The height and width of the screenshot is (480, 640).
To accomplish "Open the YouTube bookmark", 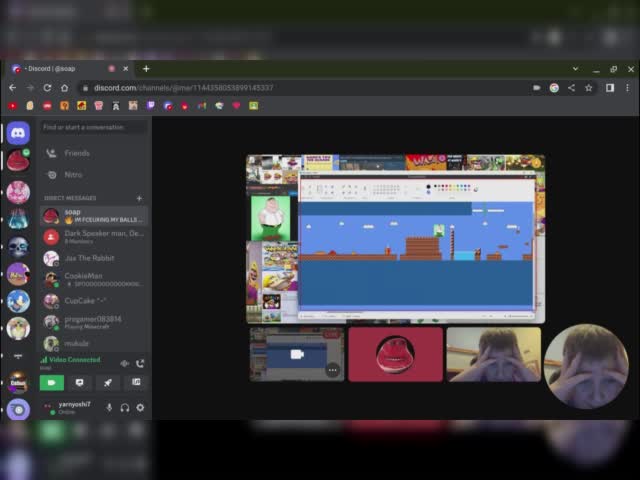I will (x=13, y=106).
